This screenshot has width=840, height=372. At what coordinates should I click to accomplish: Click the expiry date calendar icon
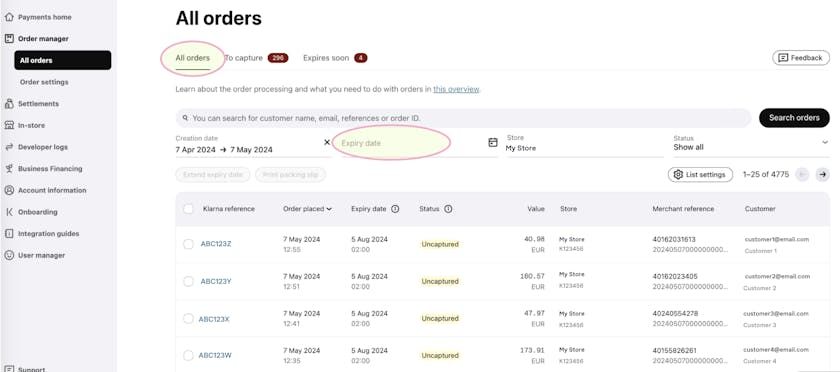493,143
